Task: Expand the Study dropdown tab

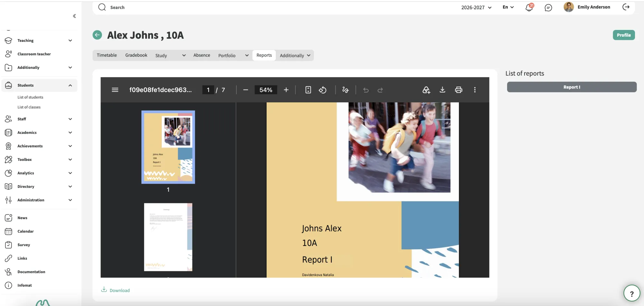Action: [x=170, y=55]
